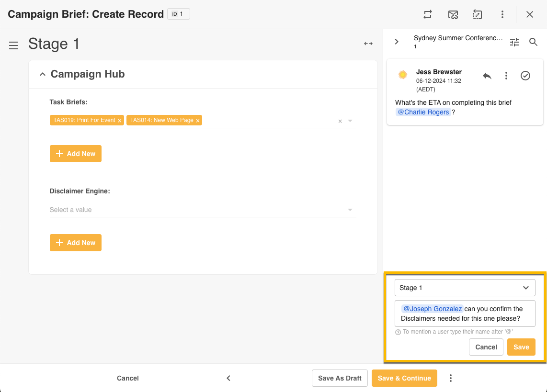This screenshot has height=392, width=547.
Task: Click Save As Draft button
Action: pyautogui.click(x=340, y=378)
